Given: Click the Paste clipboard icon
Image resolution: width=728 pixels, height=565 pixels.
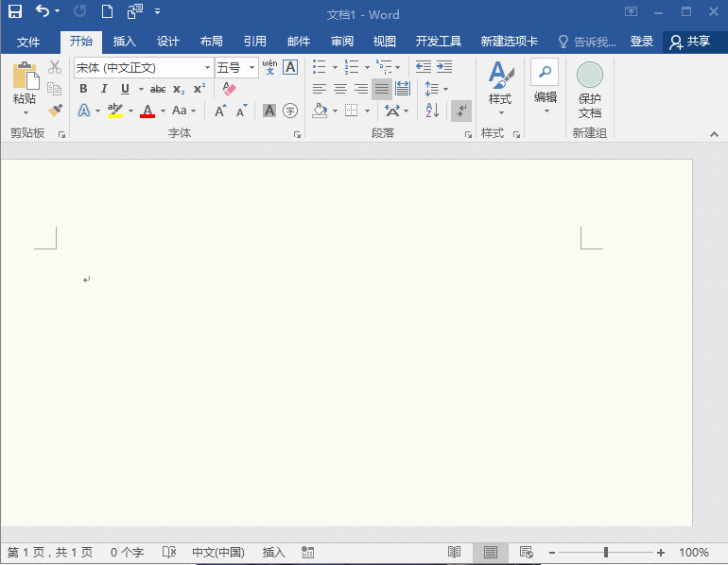Looking at the screenshot, I should 26,76.
